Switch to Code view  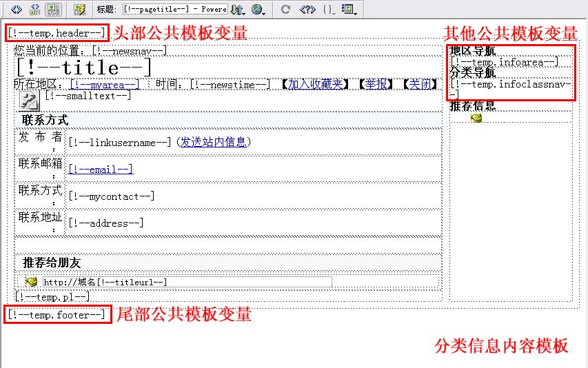tap(17, 10)
